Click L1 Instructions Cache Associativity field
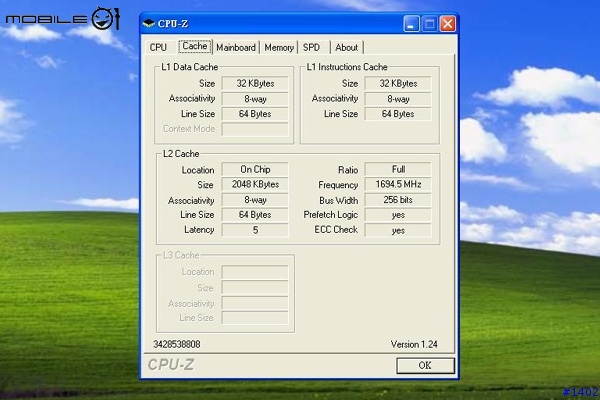600x400 pixels. pos(398,99)
